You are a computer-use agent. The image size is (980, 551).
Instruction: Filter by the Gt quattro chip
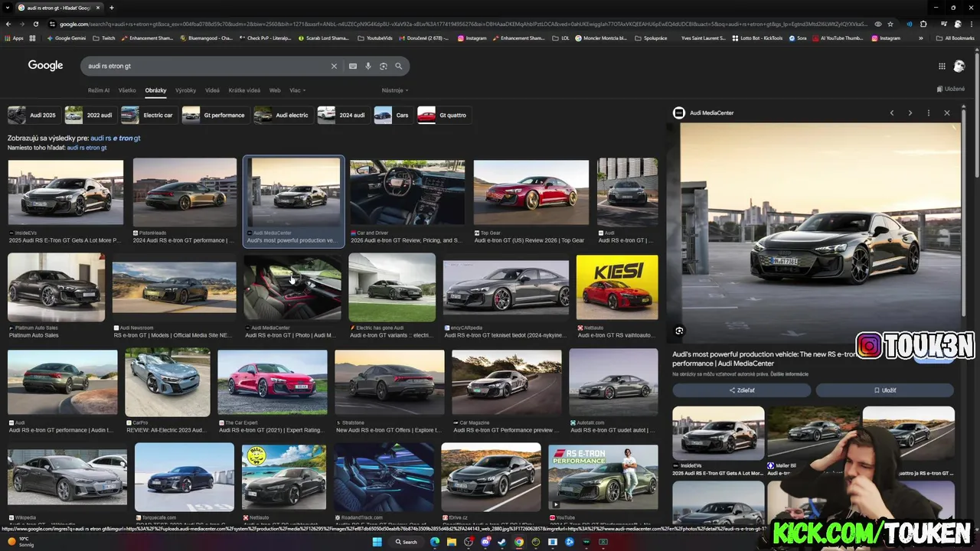pos(443,115)
